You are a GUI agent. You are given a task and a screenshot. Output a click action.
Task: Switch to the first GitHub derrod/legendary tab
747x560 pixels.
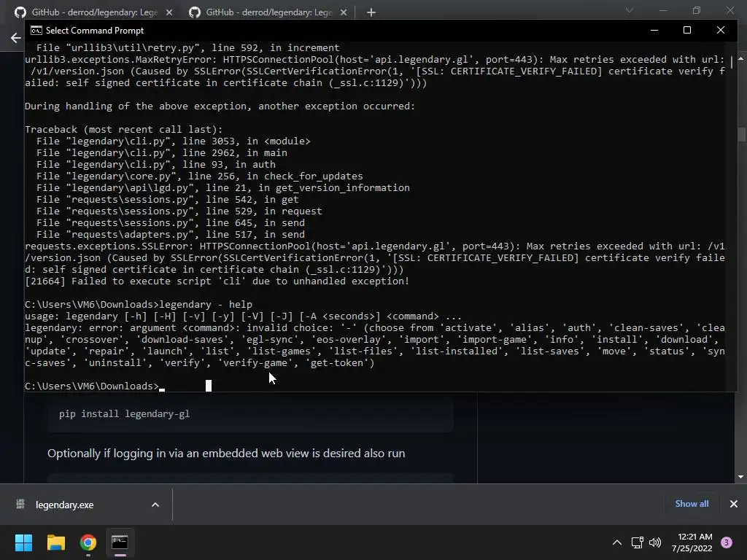point(94,12)
